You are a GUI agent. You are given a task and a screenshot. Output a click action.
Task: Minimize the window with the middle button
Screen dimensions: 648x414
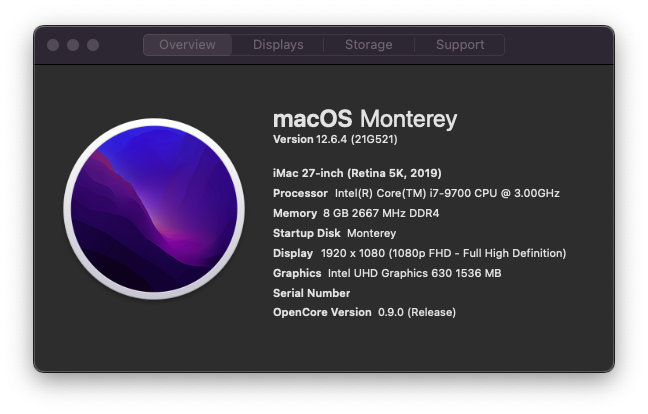click(73, 45)
